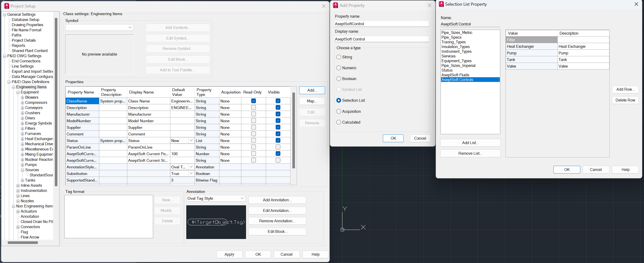The height and width of the screenshot is (263, 644).
Task: Select Pipe_Sizes_Metric in the list
Action: (x=470, y=32)
